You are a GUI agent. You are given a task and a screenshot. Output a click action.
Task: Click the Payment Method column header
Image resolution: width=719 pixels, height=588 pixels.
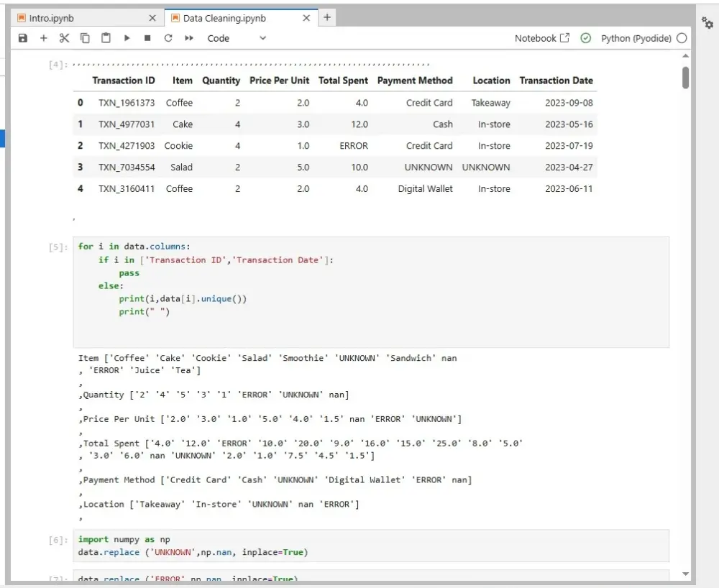point(415,81)
